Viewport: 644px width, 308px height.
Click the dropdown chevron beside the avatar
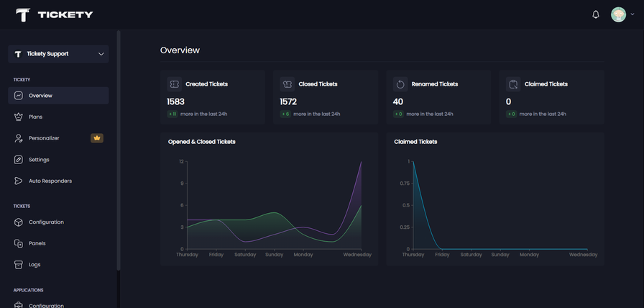coord(632,14)
